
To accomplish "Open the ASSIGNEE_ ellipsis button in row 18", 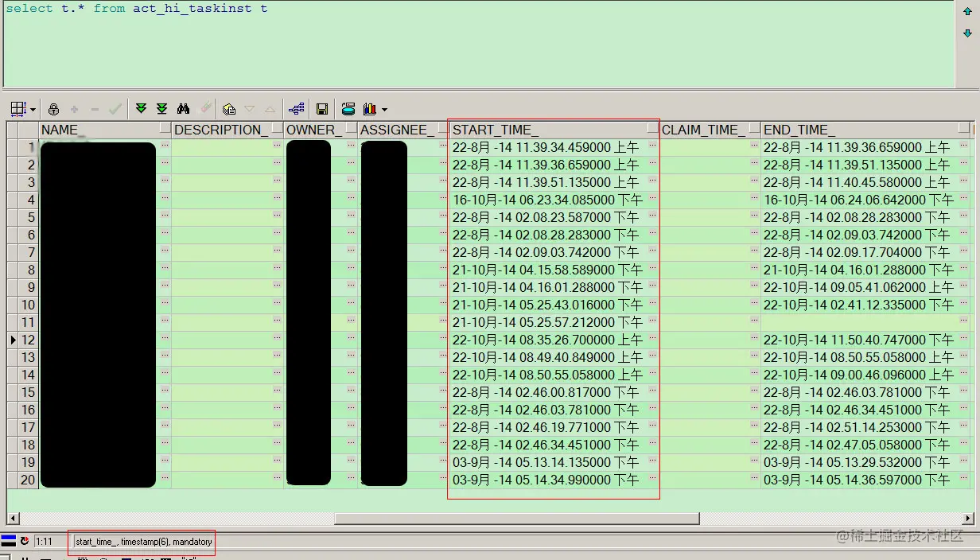I will (442, 443).
